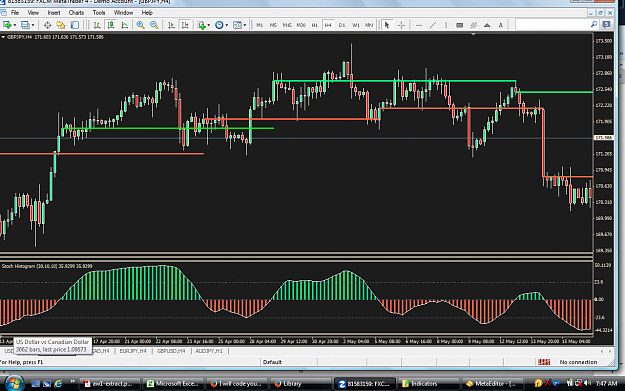Click the Default profile status entry

click(x=273, y=362)
